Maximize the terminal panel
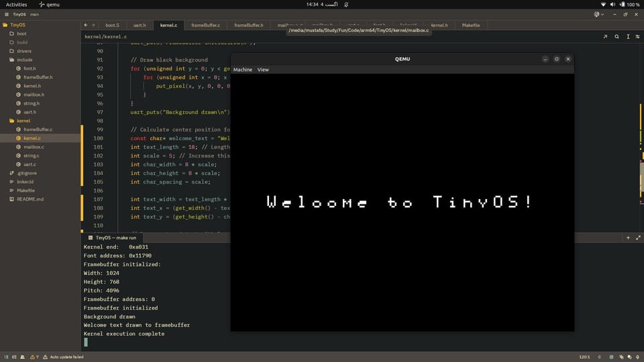Image resolution: width=644 pixels, height=362 pixels. tap(638, 237)
